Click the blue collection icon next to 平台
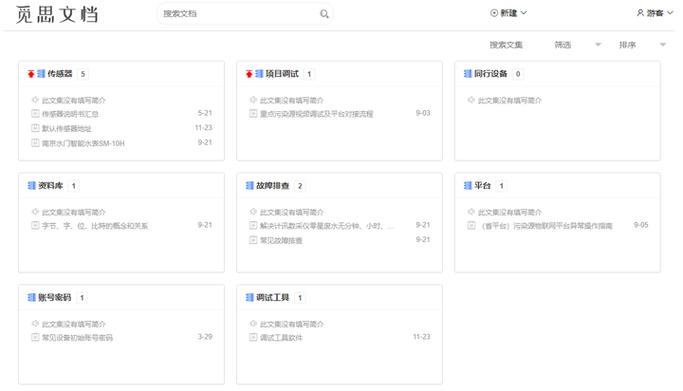Screen dimensions: 683x391 click(468, 186)
